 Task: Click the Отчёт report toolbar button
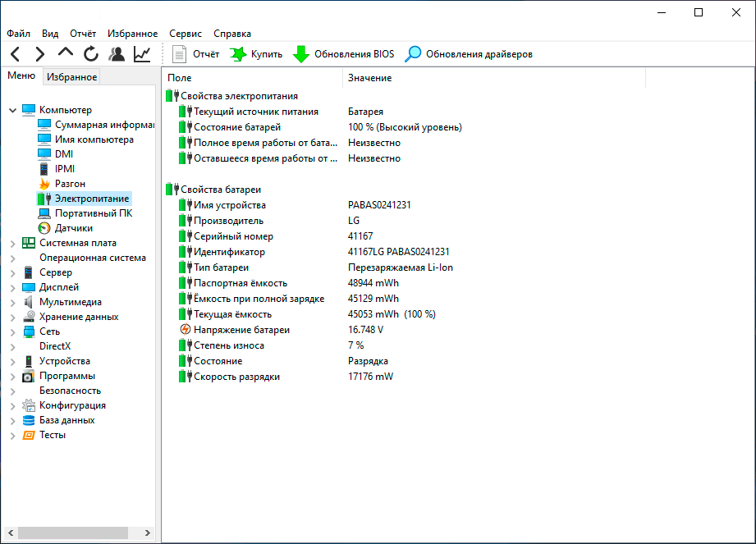(195, 54)
